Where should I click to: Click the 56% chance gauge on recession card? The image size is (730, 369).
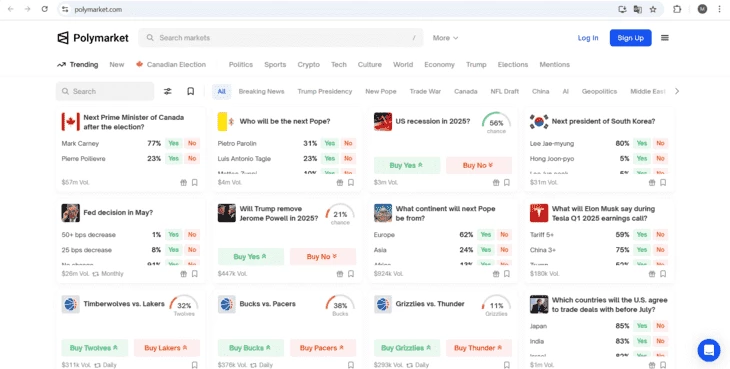pos(496,122)
